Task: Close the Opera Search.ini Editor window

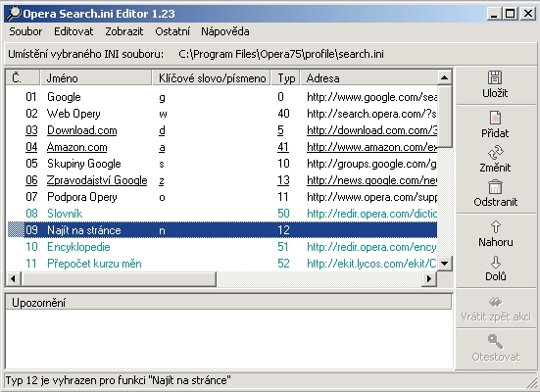Action: pos(528,14)
